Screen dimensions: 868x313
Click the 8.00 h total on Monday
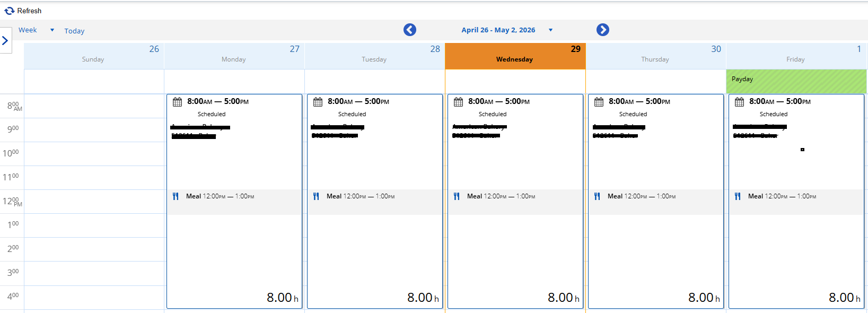[283, 298]
